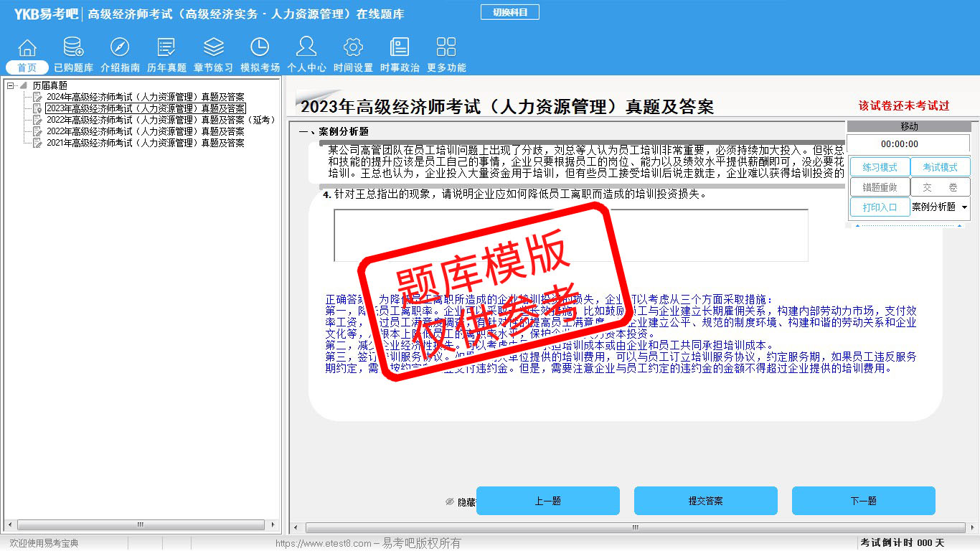Open 介绍指南 compass guide icon
The image size is (980, 551).
[120, 48]
